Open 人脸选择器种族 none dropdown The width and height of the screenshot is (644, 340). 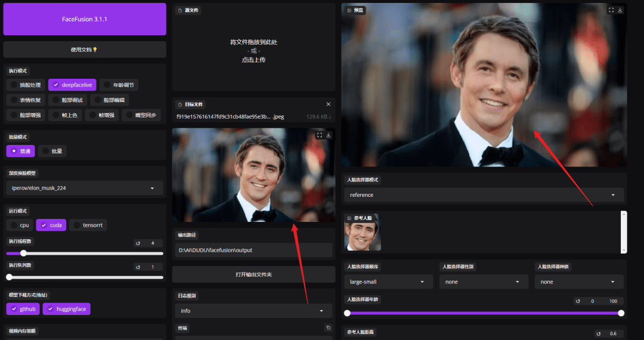pos(579,282)
